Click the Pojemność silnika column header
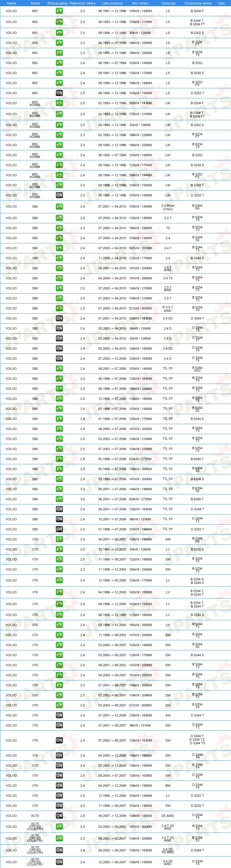This screenshot has width=231, height=868. pos(83,3)
